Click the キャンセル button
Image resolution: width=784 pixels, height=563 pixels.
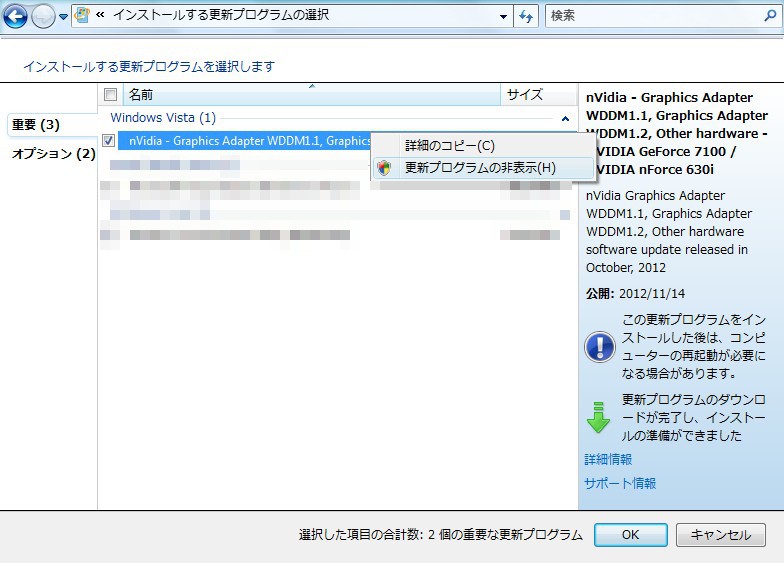[x=720, y=535]
